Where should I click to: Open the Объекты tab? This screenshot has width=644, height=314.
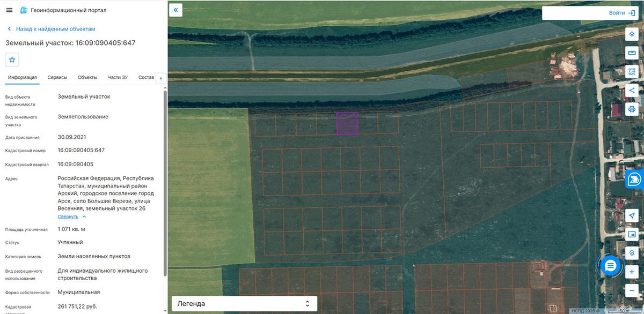coord(87,78)
